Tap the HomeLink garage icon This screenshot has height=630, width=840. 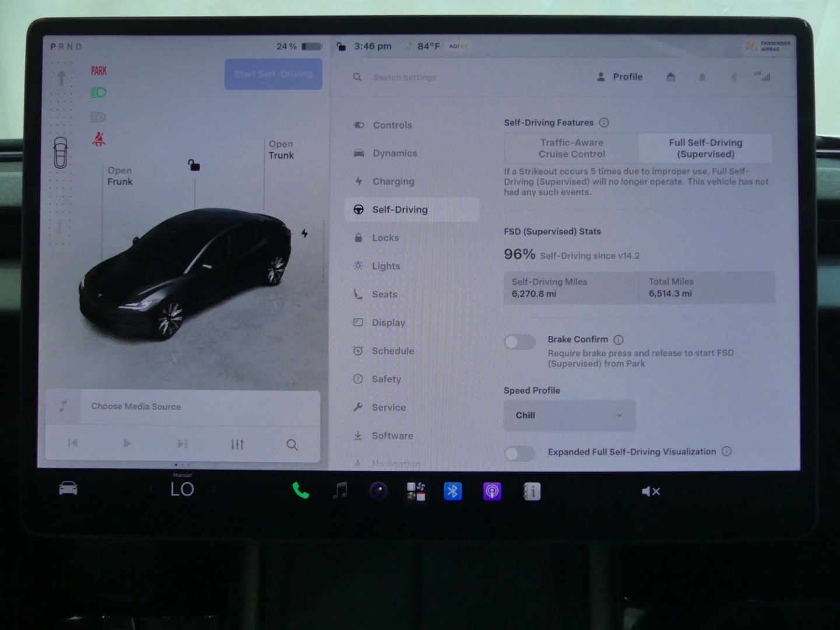click(671, 77)
